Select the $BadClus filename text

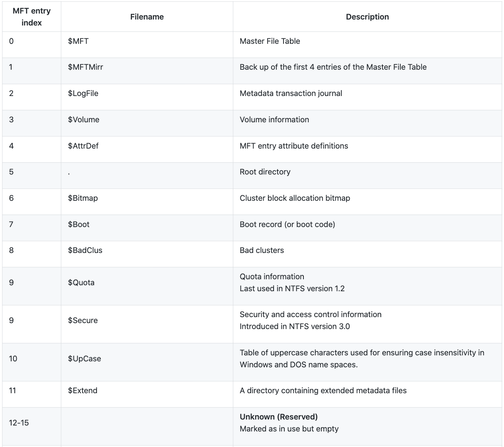[x=85, y=250]
